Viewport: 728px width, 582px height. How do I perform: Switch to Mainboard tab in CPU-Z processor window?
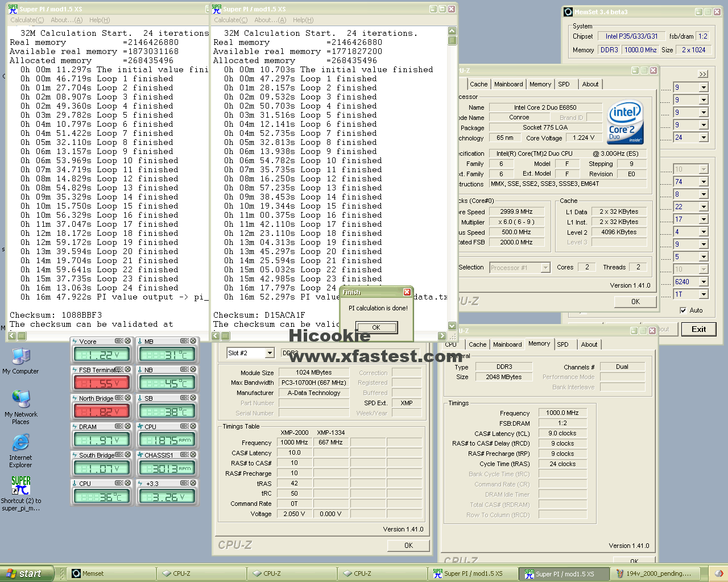click(508, 84)
